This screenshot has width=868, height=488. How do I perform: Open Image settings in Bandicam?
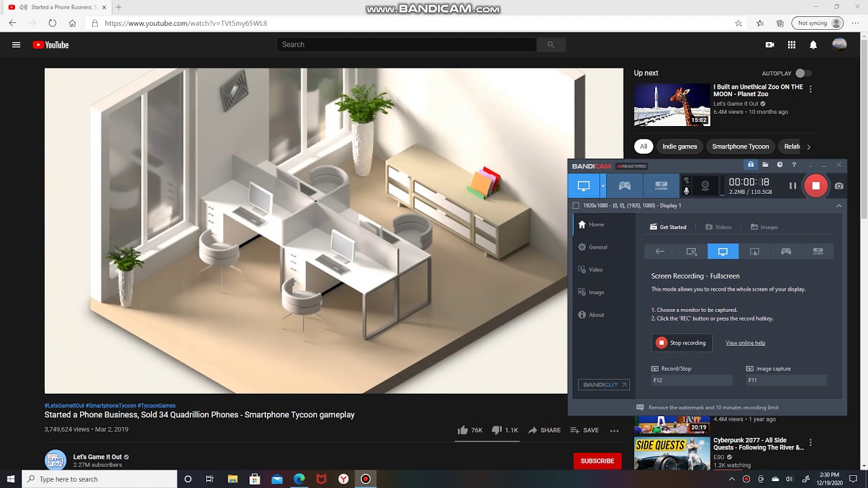pyautogui.click(x=591, y=292)
